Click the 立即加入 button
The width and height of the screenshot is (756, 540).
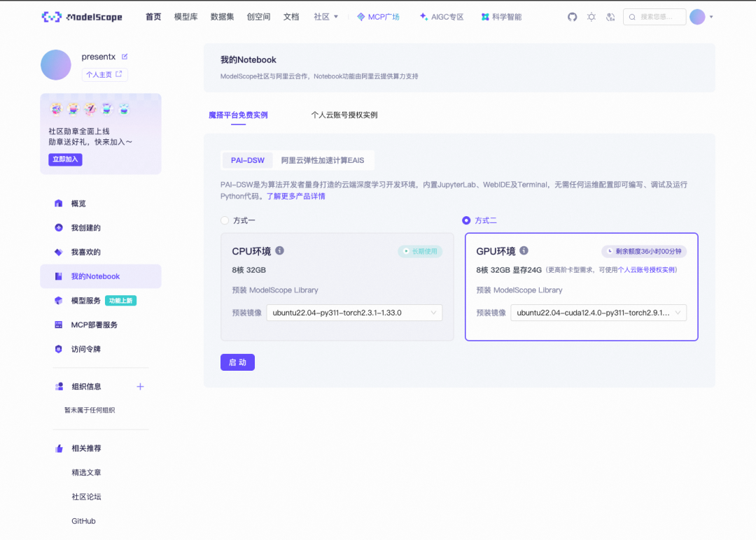[65, 159]
